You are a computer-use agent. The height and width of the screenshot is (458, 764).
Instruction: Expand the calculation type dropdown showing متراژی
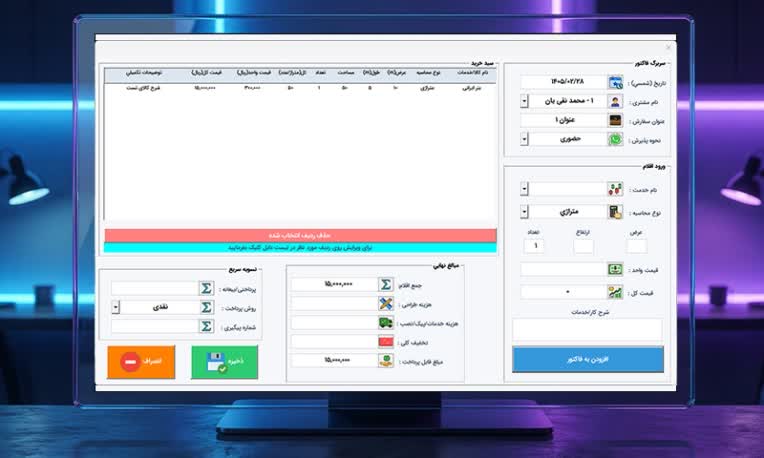click(524, 212)
